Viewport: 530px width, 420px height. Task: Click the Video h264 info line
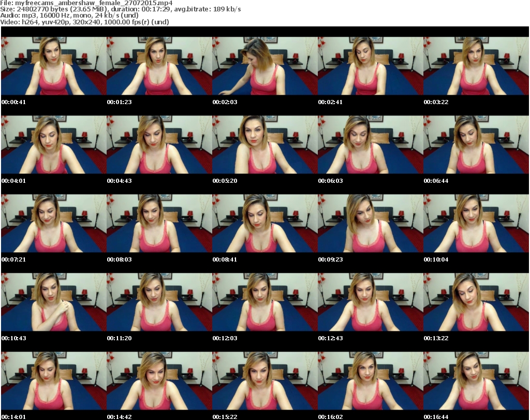coord(84,22)
